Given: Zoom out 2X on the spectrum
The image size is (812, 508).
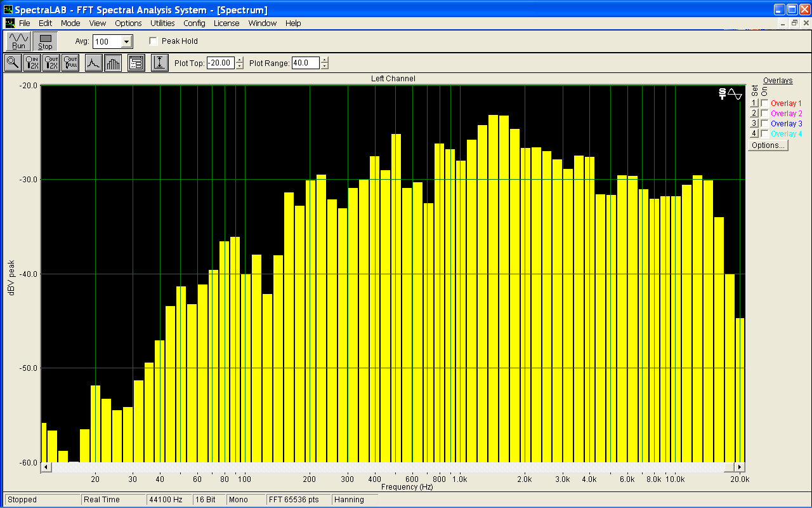Looking at the screenshot, I should click(x=51, y=63).
